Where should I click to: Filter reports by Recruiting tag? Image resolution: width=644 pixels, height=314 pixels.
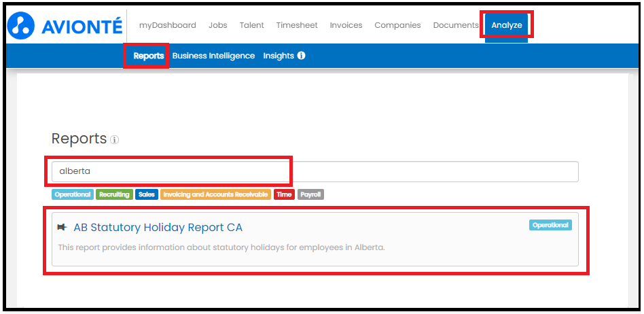point(114,194)
